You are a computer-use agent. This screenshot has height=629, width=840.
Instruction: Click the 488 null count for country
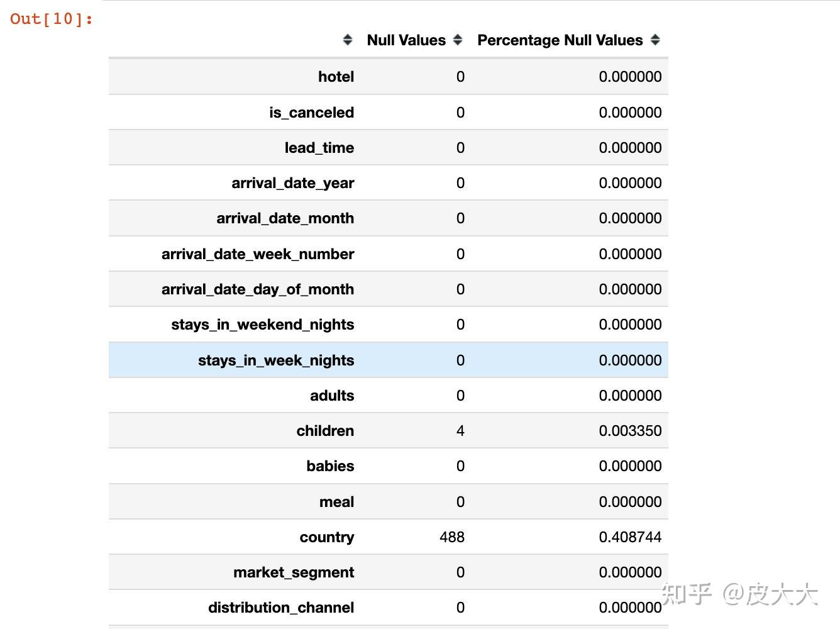(452, 537)
